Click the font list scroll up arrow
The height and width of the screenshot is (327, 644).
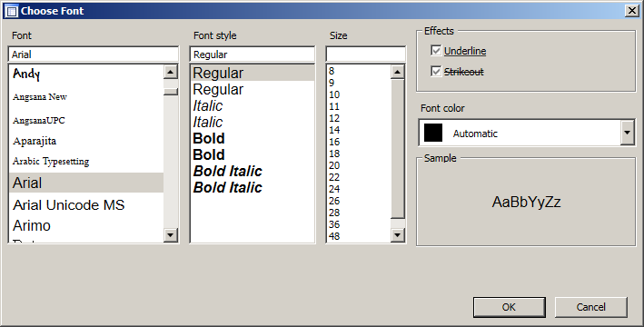click(x=171, y=72)
